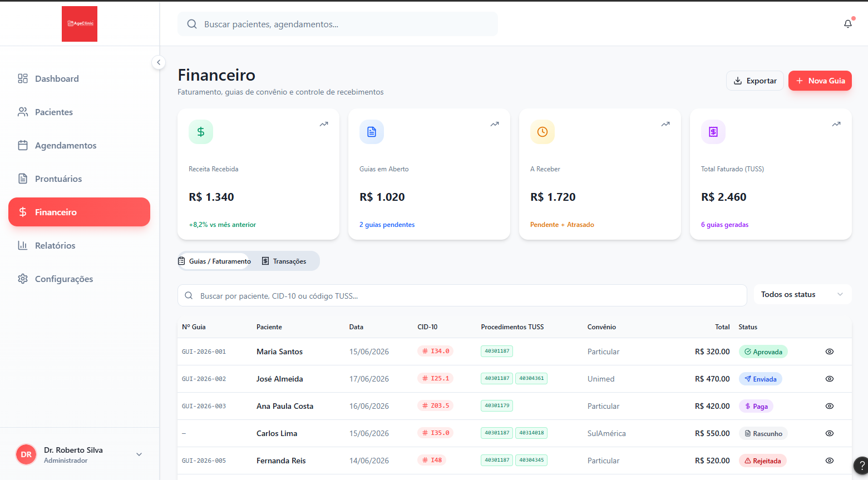
Task: Click the paciente, CID-10 or TUSS search field
Action: (x=462, y=295)
